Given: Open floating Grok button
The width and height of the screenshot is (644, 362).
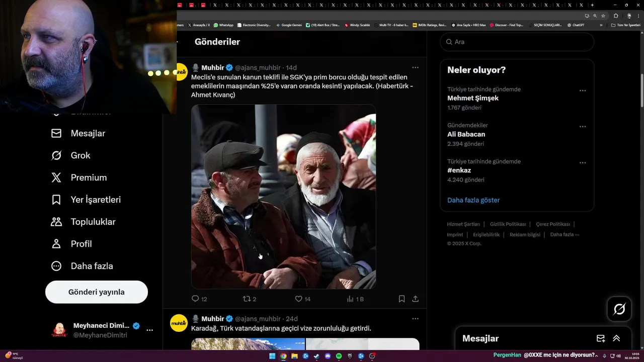Looking at the screenshot, I should pyautogui.click(x=619, y=309).
